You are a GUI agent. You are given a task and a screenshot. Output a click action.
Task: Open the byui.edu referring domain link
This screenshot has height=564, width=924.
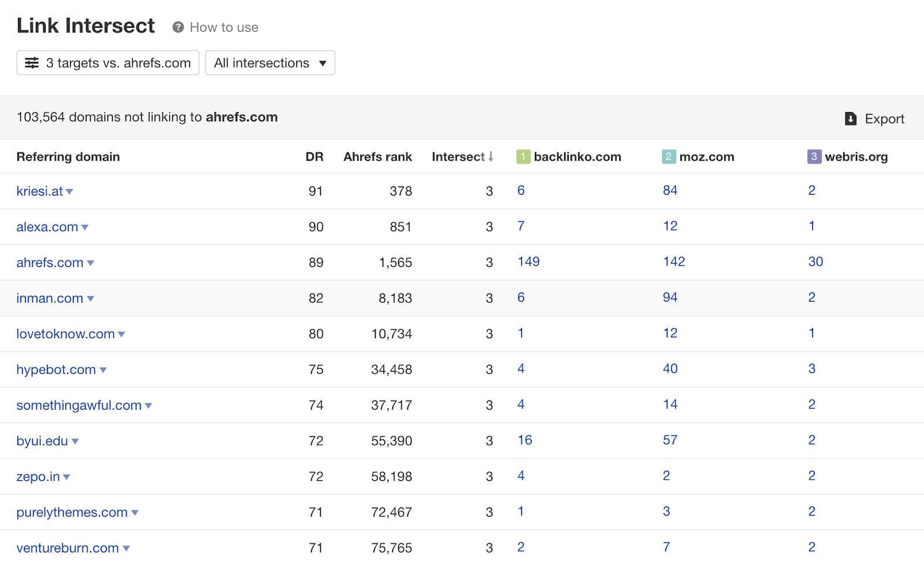42,441
